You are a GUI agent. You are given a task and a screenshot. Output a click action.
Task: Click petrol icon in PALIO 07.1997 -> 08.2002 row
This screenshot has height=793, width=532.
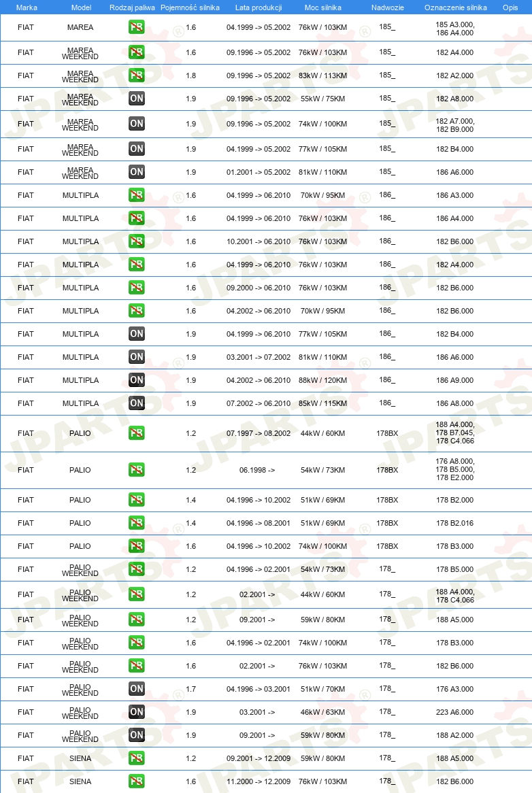point(137,433)
